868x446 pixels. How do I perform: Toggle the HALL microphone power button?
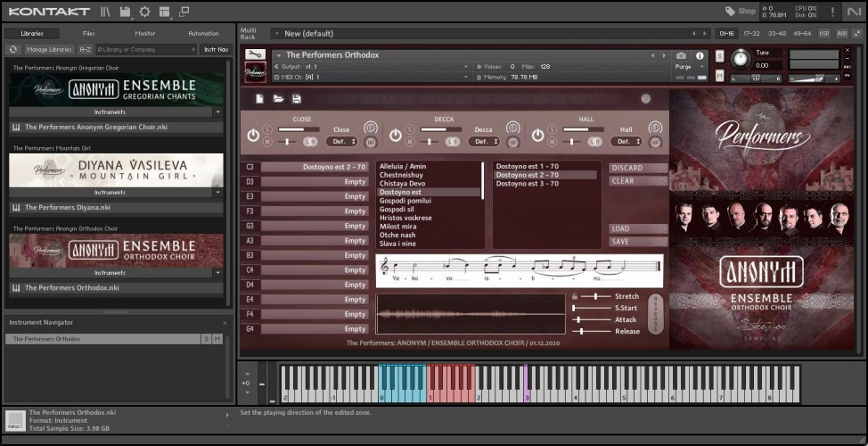pos(538,136)
